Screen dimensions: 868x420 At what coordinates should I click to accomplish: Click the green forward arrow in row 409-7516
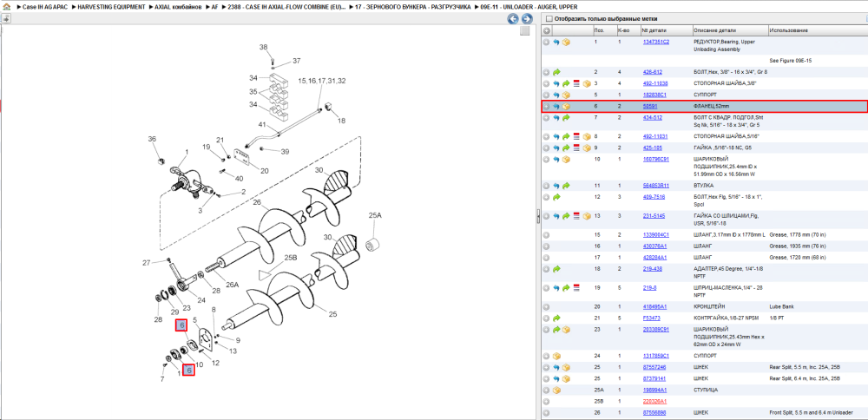click(x=557, y=197)
